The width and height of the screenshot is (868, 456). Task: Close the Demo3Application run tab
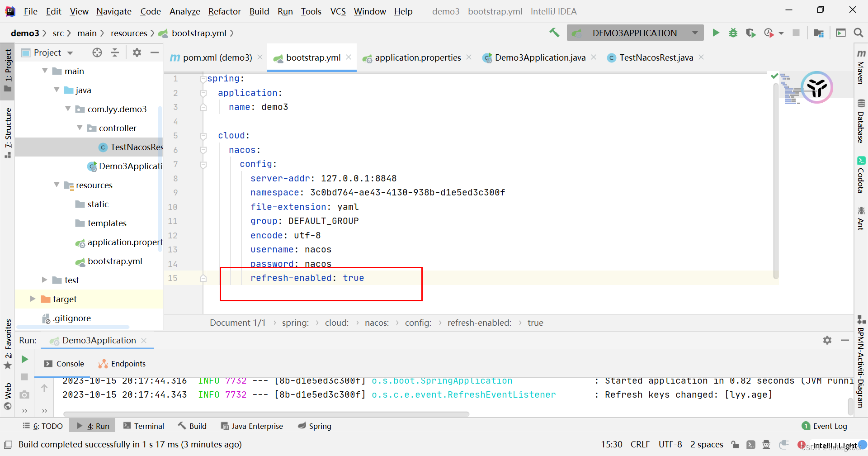(x=144, y=340)
